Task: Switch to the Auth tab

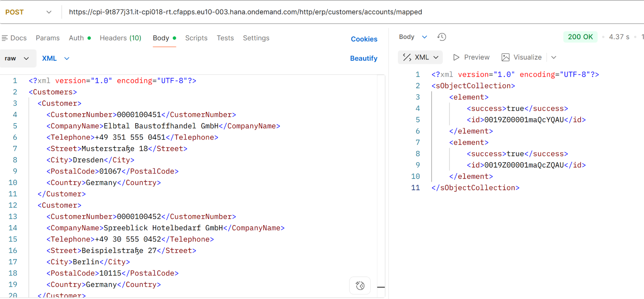Action: pyautogui.click(x=80, y=38)
